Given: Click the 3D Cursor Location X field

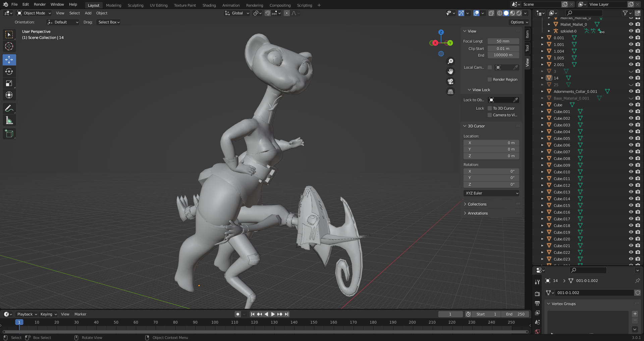Looking at the screenshot, I should pos(491,143).
